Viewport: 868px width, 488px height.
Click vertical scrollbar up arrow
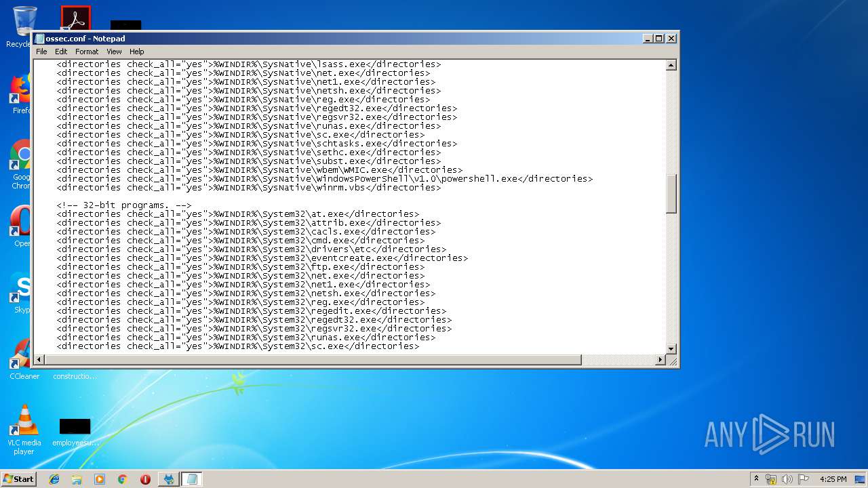pyautogui.click(x=671, y=66)
